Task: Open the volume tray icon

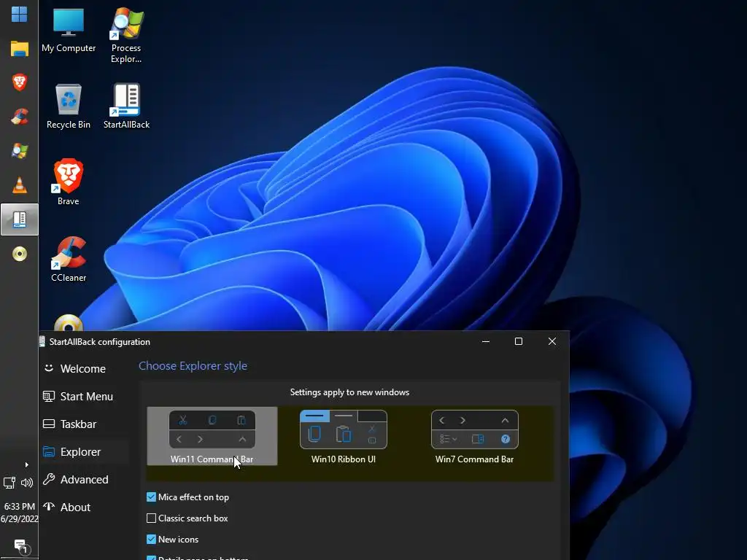Action: pyautogui.click(x=27, y=483)
